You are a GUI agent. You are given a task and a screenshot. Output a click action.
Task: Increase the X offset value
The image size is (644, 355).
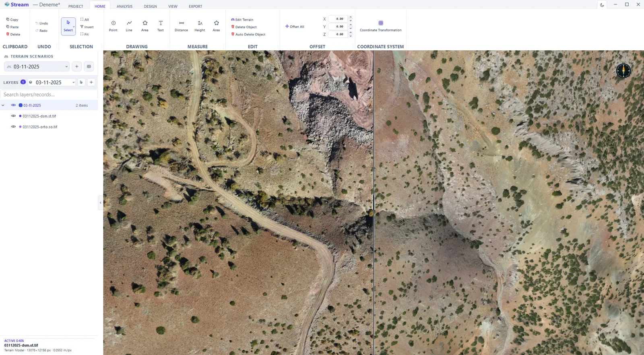351,17
